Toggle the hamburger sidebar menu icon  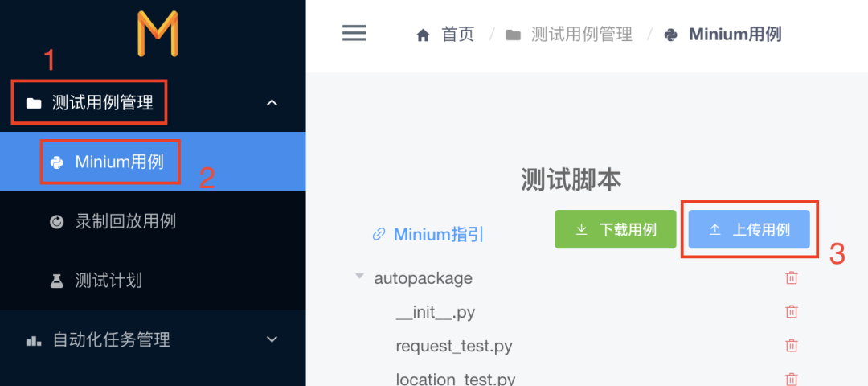click(354, 33)
